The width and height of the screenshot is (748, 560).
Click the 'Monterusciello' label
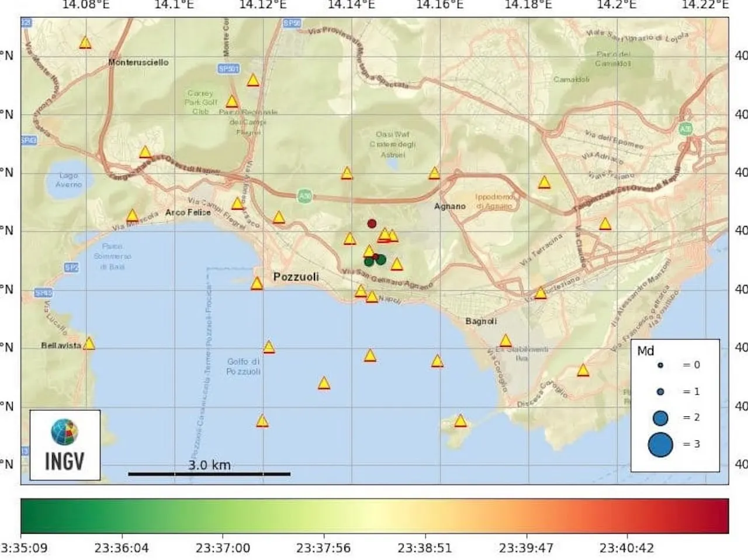(138, 62)
